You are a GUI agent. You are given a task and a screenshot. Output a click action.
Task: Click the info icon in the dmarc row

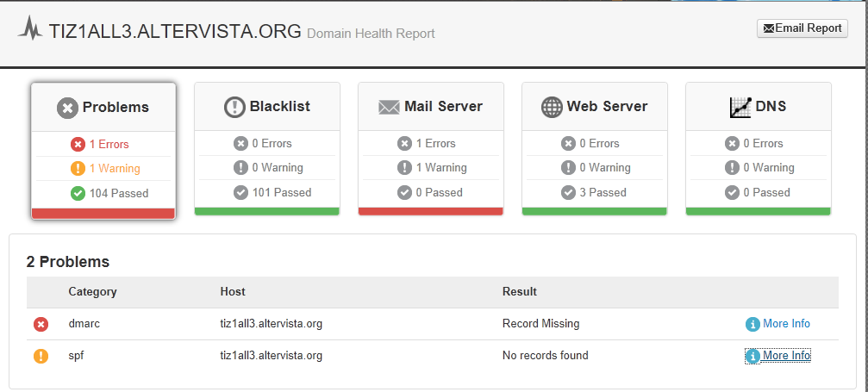tap(752, 325)
